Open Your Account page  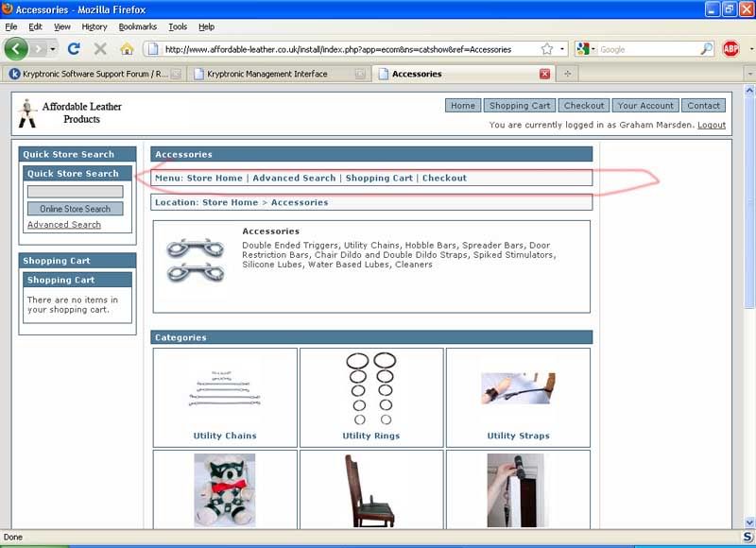coord(645,106)
